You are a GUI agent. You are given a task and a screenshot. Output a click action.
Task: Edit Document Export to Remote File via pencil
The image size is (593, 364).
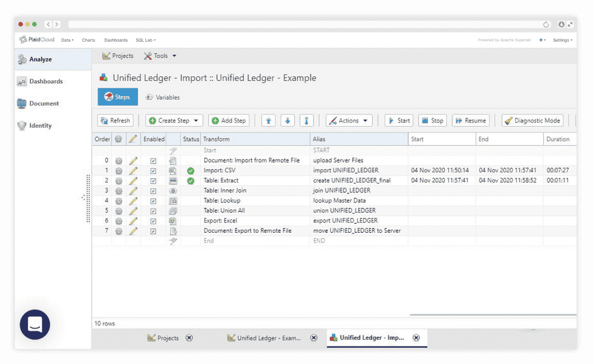[x=133, y=231]
